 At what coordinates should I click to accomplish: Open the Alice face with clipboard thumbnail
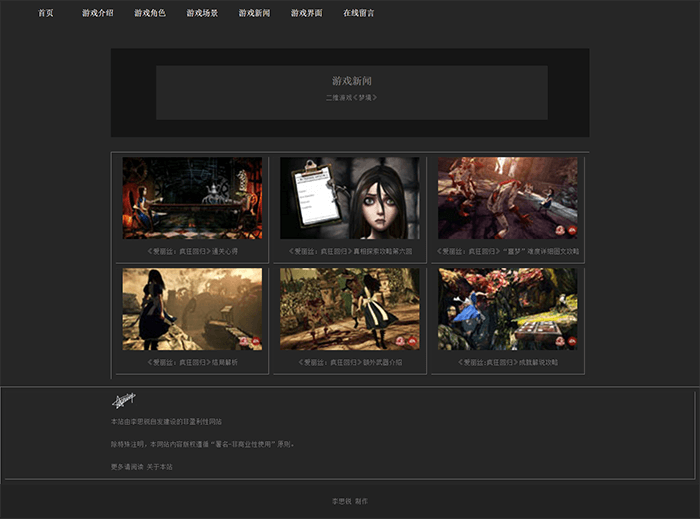[350, 198]
